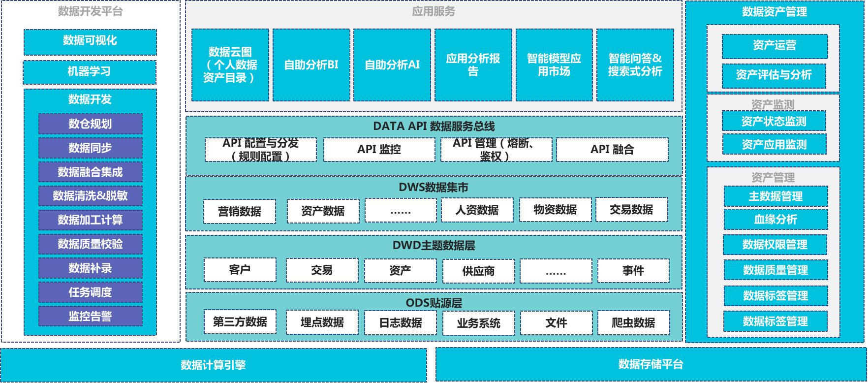Click the 资产应用监测 block

point(775,145)
